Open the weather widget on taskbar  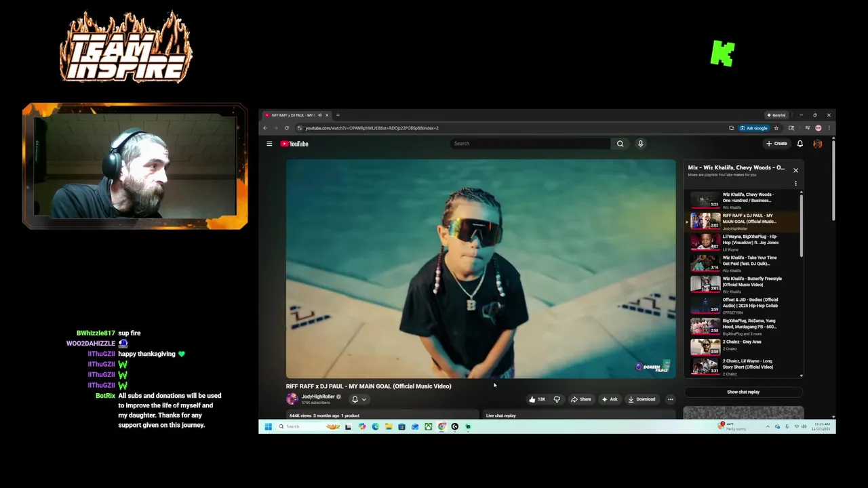tap(732, 426)
